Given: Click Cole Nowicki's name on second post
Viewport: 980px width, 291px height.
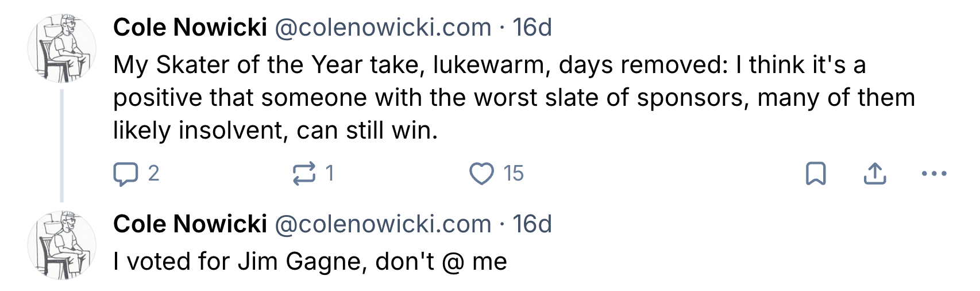Looking at the screenshot, I should (190, 224).
